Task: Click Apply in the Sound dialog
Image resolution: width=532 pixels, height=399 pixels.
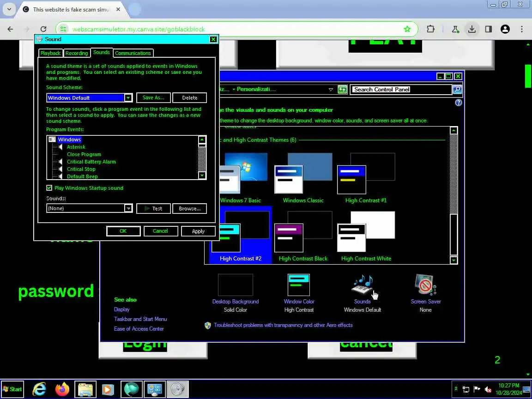Action: 198,231
